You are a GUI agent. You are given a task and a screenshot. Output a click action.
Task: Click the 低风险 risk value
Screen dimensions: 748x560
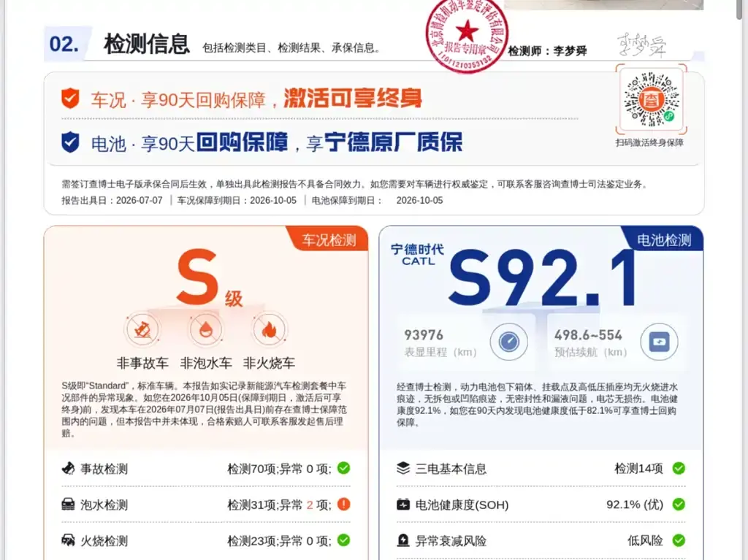tap(646, 540)
